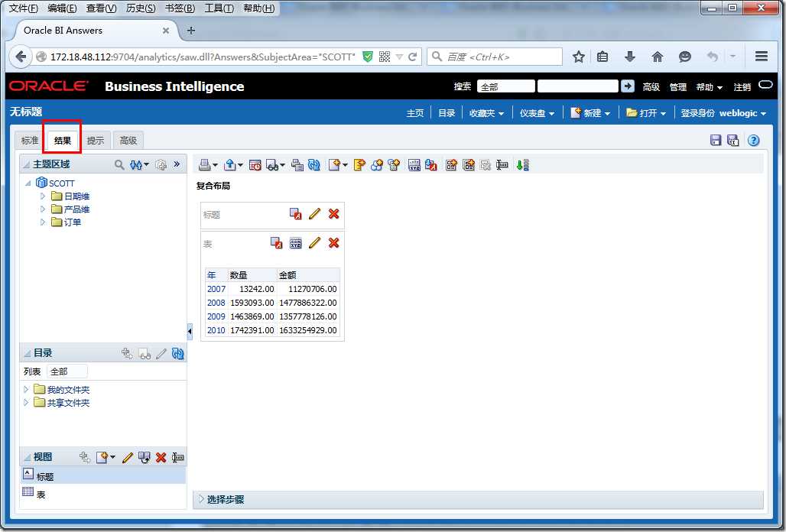The height and width of the screenshot is (532, 786).
Task: Click the 注销 link
Action: [742, 87]
